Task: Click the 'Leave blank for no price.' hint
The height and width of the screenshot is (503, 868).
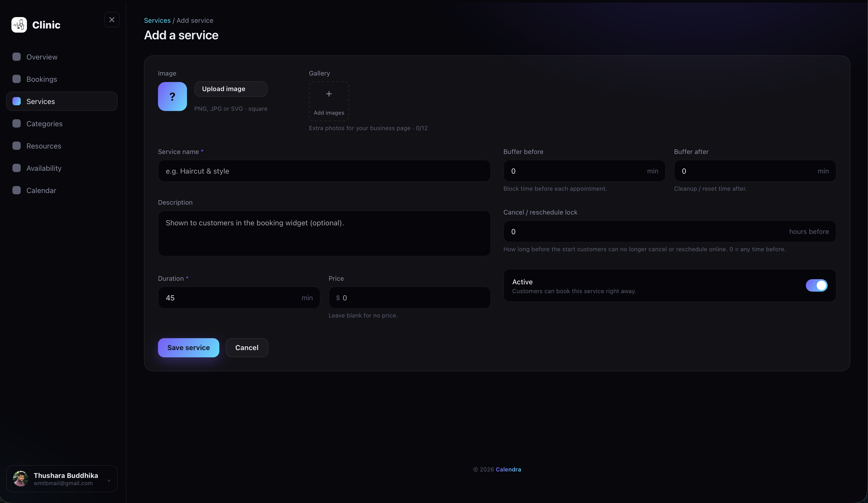Action: 363,315
